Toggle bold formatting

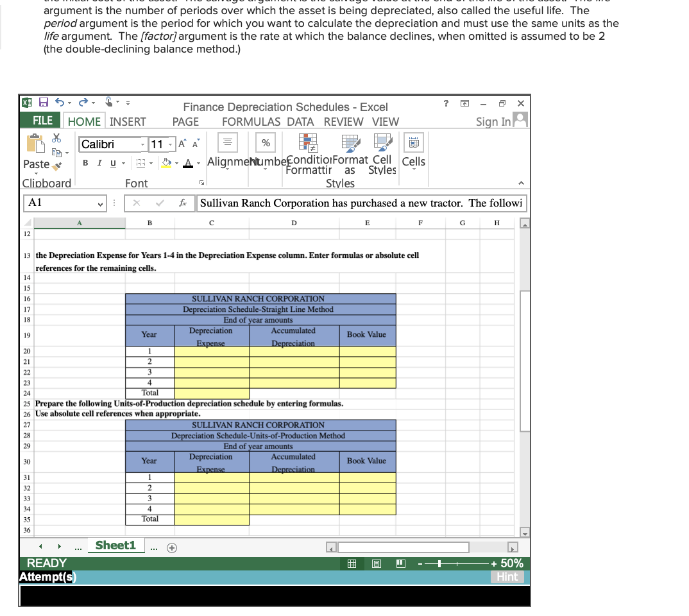click(84, 162)
